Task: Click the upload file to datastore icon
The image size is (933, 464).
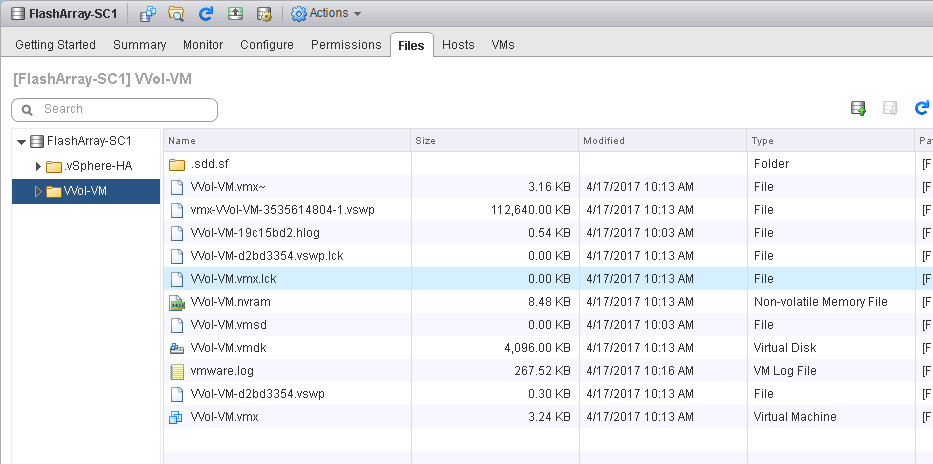Action: coord(858,108)
